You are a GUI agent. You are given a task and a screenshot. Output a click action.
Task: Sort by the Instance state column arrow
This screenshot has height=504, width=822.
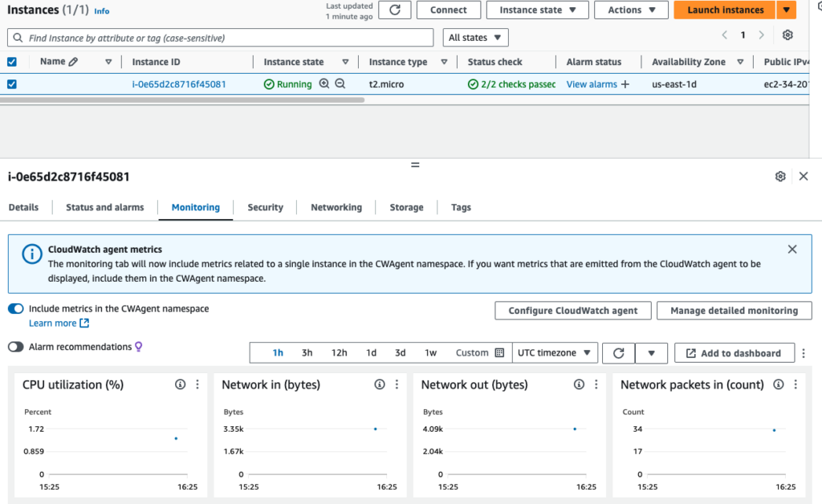click(x=345, y=62)
